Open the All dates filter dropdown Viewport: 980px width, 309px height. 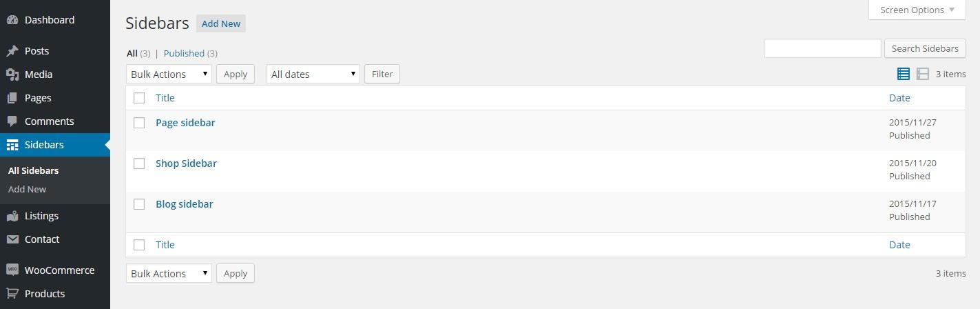(313, 74)
